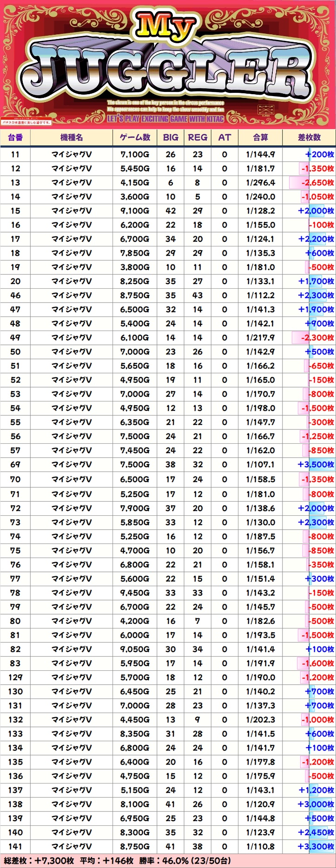Select the 台番 column header

tap(15, 137)
